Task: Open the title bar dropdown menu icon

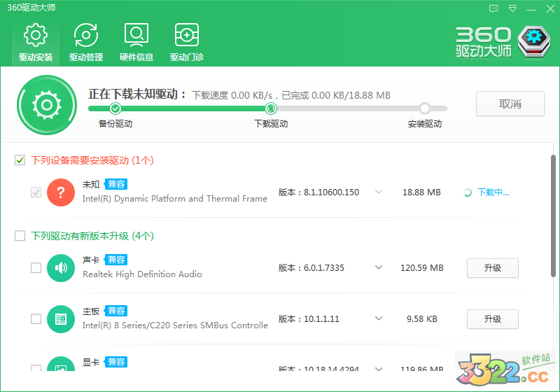Action: tap(512, 8)
